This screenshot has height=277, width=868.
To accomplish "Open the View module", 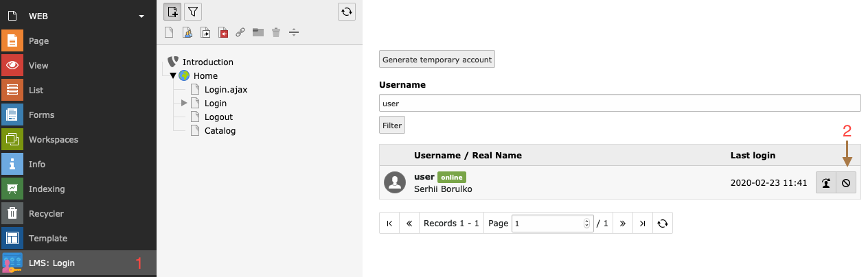I will point(78,66).
